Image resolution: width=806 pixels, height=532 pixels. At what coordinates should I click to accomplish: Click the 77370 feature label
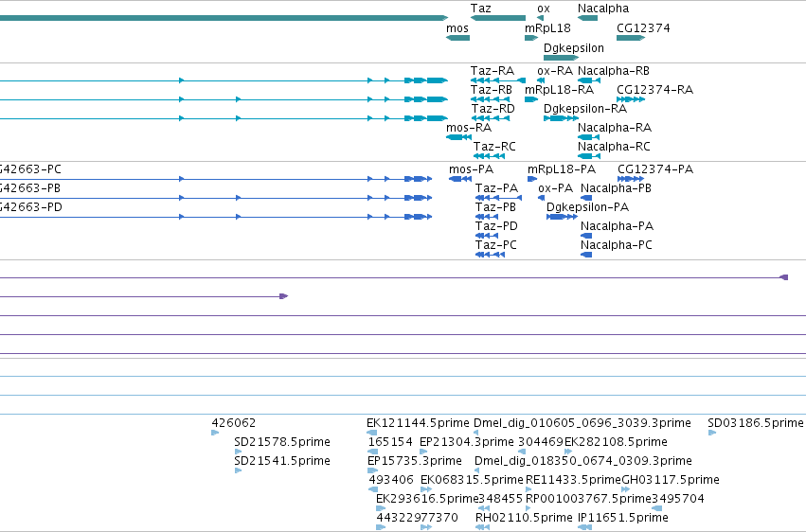[439, 518]
